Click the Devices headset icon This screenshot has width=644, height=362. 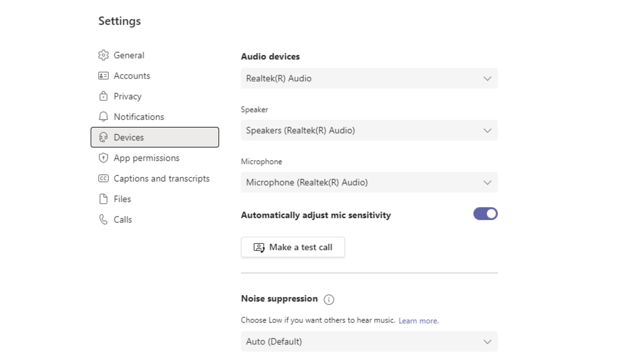coord(103,137)
